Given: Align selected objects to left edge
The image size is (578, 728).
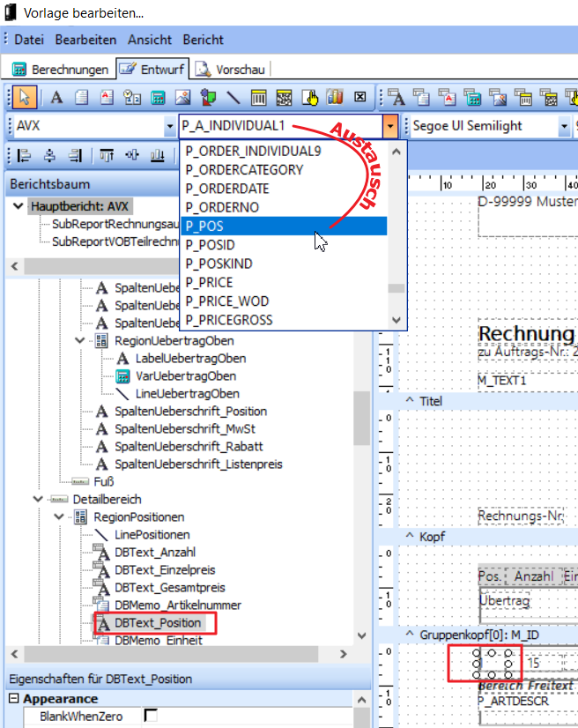Looking at the screenshot, I should pos(24,155).
